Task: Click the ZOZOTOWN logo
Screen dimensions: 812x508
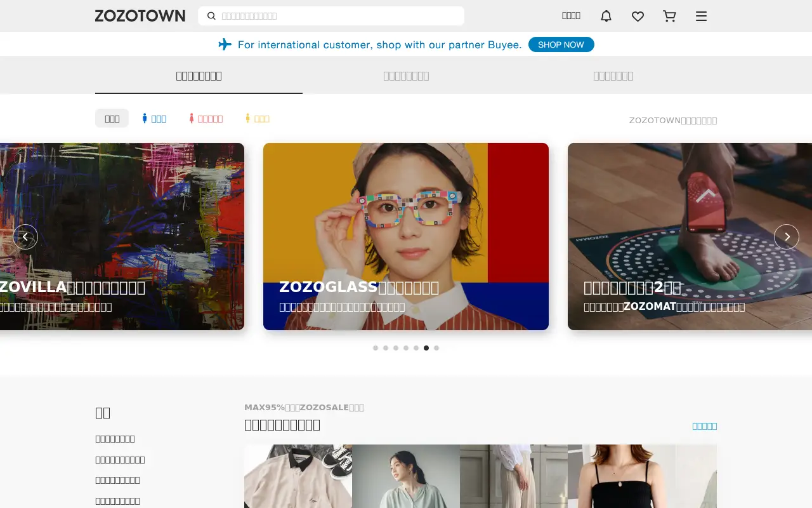Action: point(140,16)
